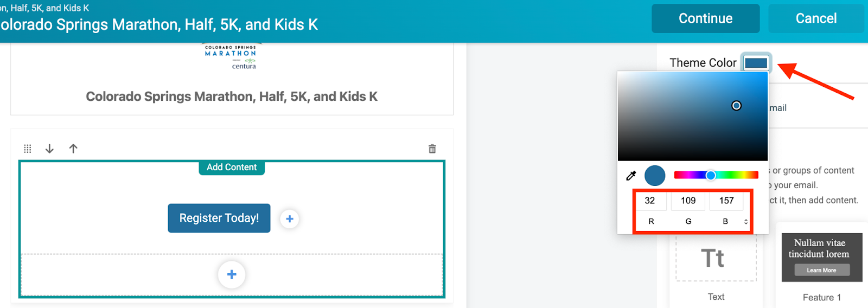Delete the section with trash icon
Screen dimensions: 868x308
tap(432, 149)
